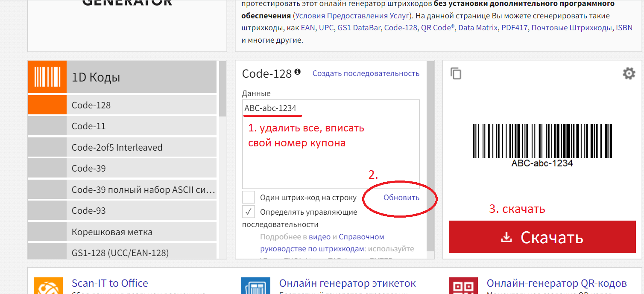
Task: Follow the UPC link
Action: (326, 28)
